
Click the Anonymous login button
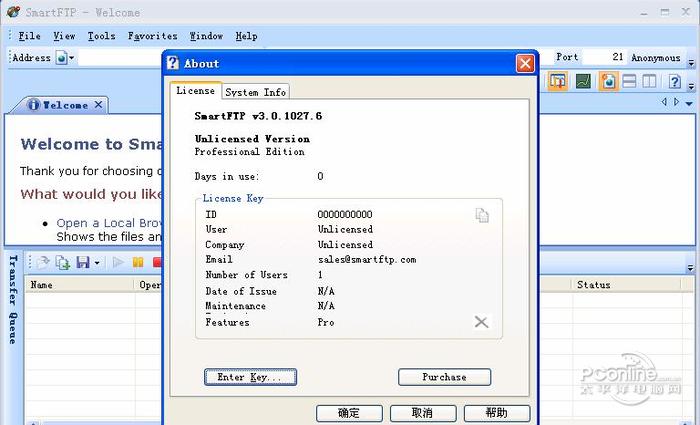tap(656, 58)
